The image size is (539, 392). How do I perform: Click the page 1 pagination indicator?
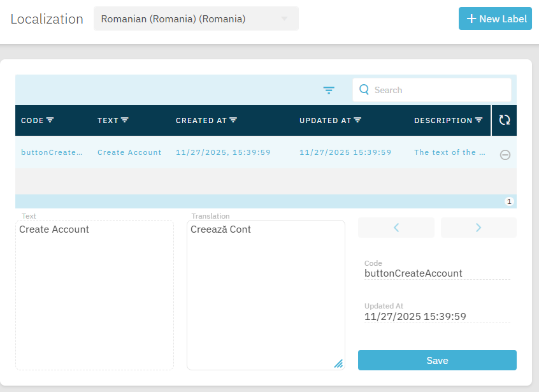[509, 201]
